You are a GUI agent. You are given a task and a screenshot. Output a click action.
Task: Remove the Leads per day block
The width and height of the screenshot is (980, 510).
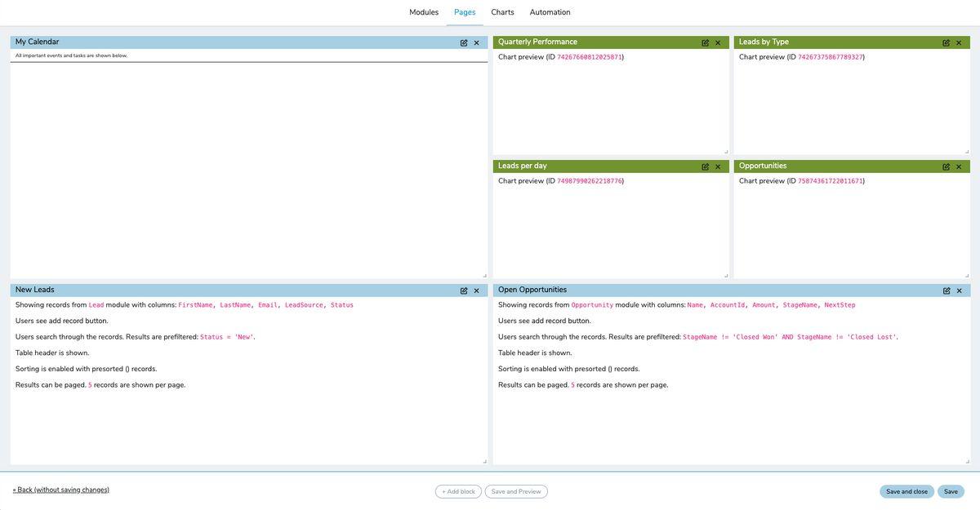718,166
